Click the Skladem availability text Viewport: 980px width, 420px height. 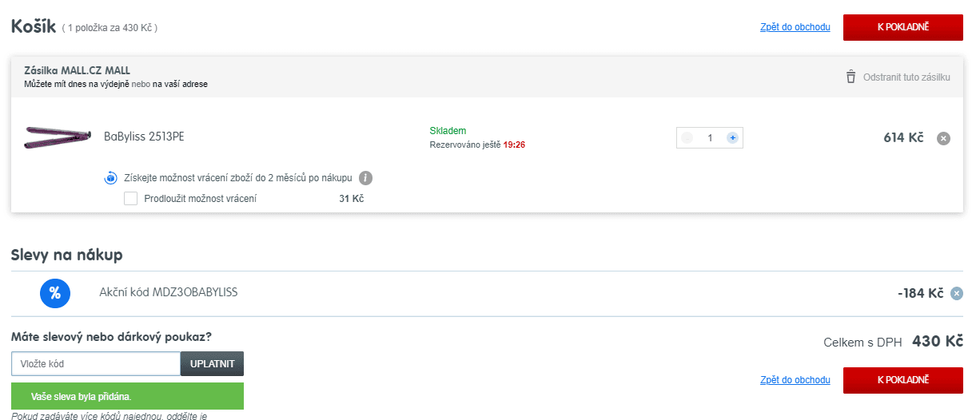click(448, 131)
